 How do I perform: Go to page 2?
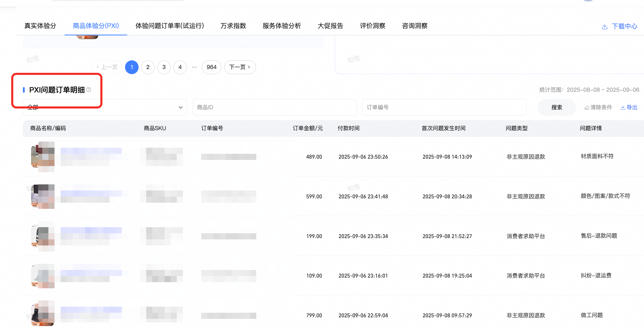148,67
